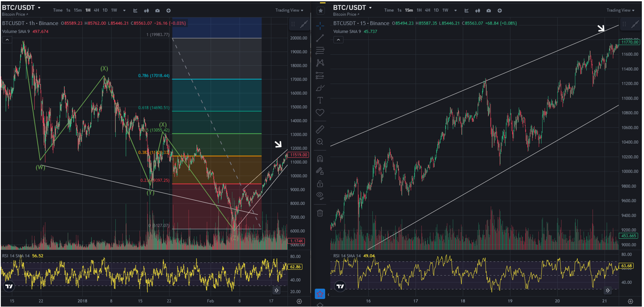Click 11770.00 price tag on right axis
Viewport: 644px width, 307px height.
(x=629, y=42)
